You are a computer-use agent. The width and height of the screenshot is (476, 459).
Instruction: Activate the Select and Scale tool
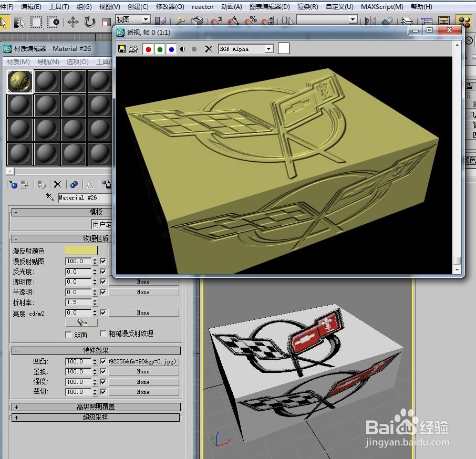click(x=106, y=22)
